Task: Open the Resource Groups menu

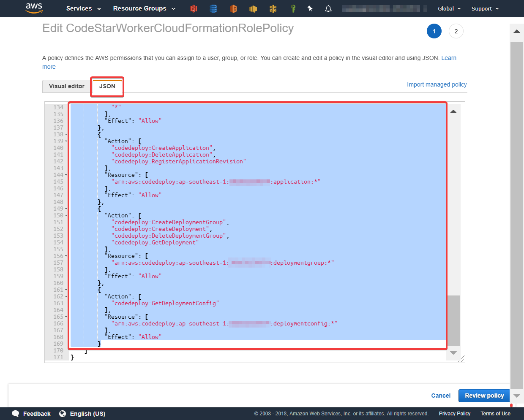Action: 144,8
